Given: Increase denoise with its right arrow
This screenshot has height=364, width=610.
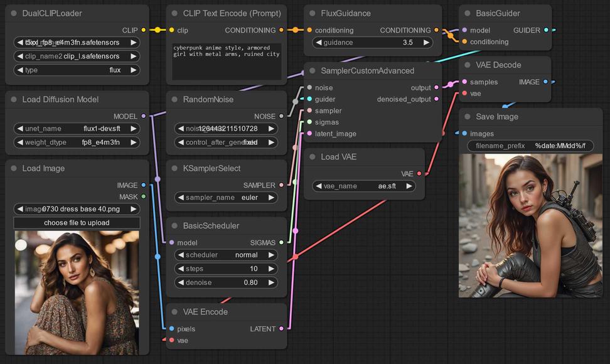Looking at the screenshot, I should point(271,282).
